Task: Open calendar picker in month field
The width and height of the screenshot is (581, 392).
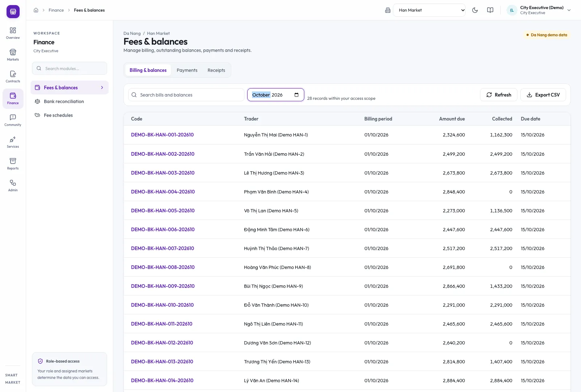Action: click(297, 95)
